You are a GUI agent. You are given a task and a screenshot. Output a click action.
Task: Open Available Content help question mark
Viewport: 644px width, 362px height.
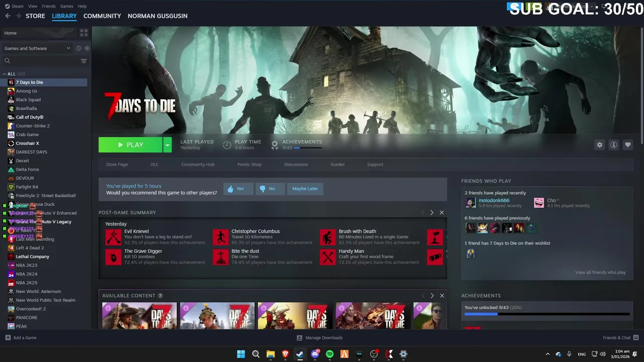click(160, 296)
